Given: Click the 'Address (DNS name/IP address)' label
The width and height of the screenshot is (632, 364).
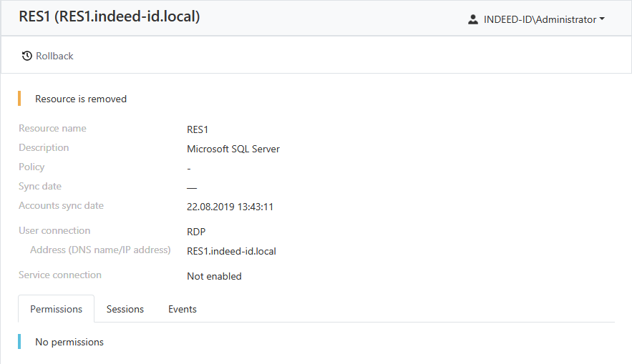Looking at the screenshot, I should (100, 250).
